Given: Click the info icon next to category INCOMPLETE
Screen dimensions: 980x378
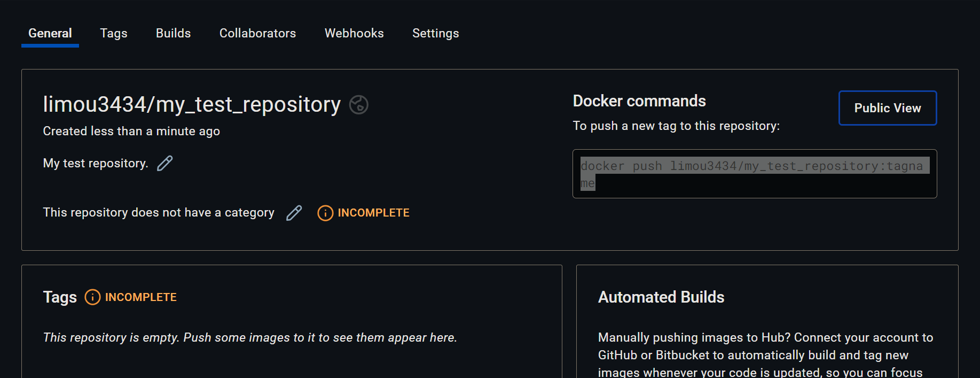Looking at the screenshot, I should click(325, 213).
